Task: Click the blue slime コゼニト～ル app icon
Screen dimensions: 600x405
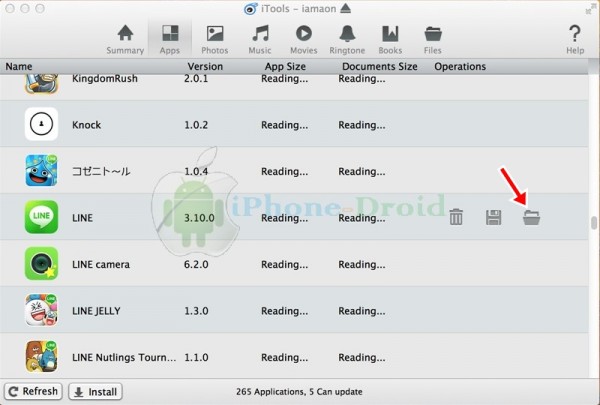Action: point(41,170)
